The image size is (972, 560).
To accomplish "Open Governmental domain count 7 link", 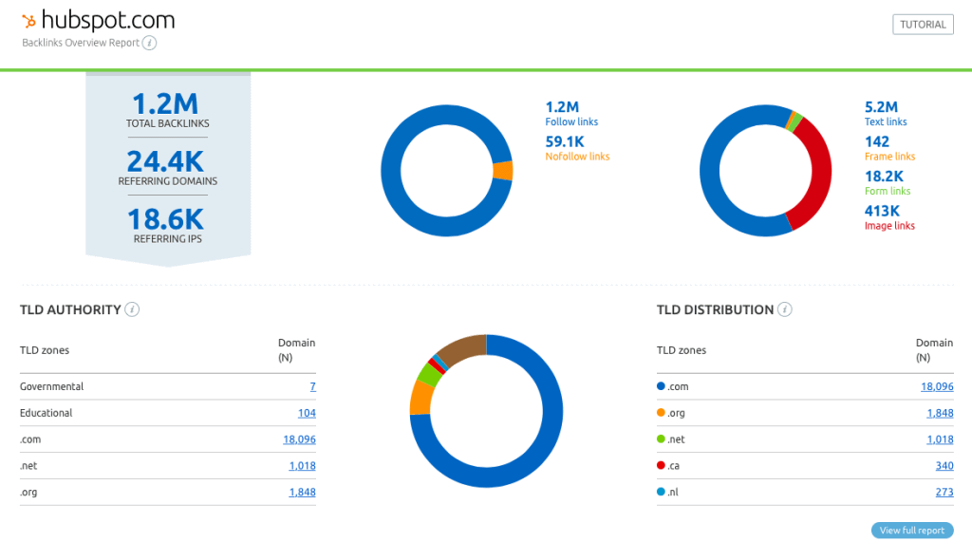I will 312,386.
